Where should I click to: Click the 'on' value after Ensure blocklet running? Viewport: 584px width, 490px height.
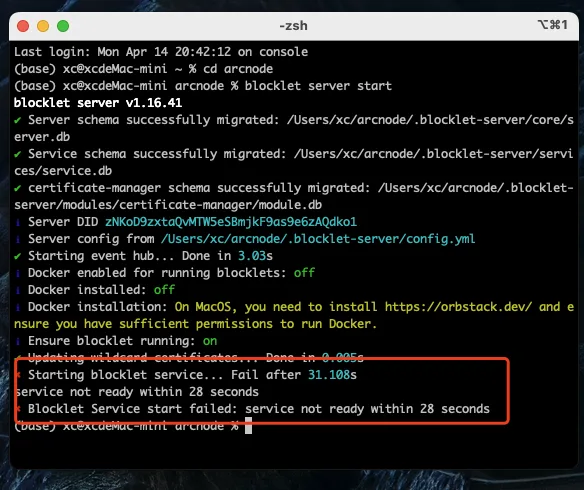(x=210, y=341)
